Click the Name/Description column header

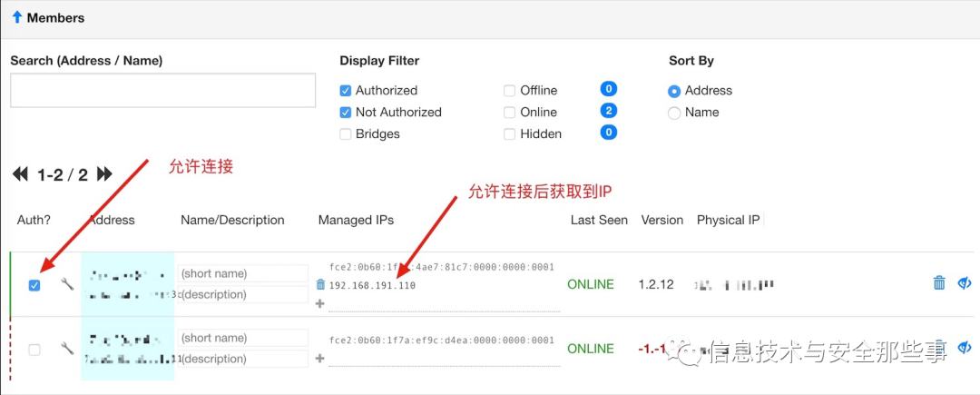[232, 220]
